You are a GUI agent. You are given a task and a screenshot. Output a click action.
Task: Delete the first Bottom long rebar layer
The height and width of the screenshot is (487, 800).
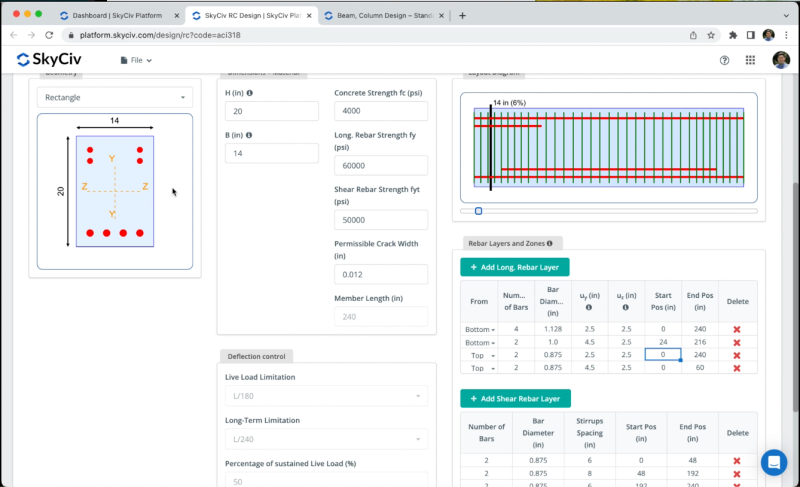736,329
